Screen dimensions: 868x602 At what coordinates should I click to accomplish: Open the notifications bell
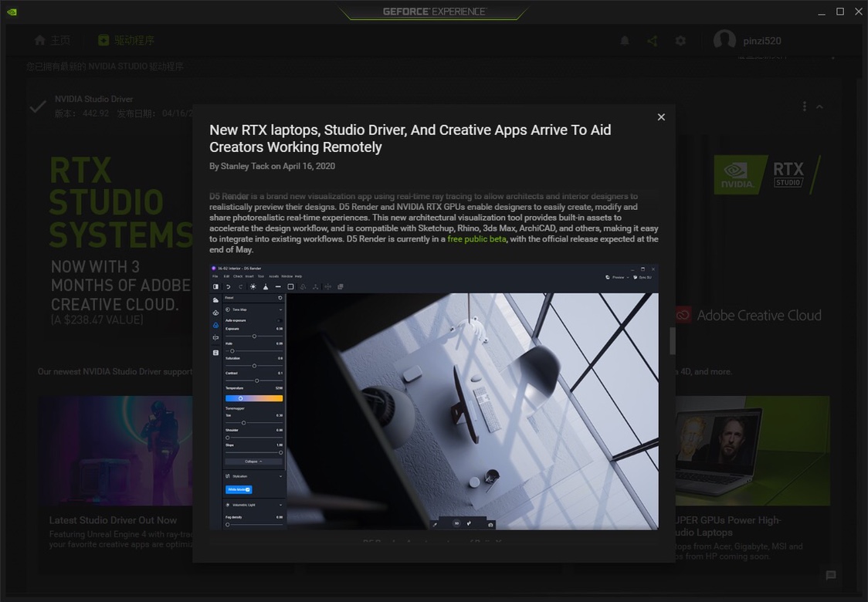point(625,40)
